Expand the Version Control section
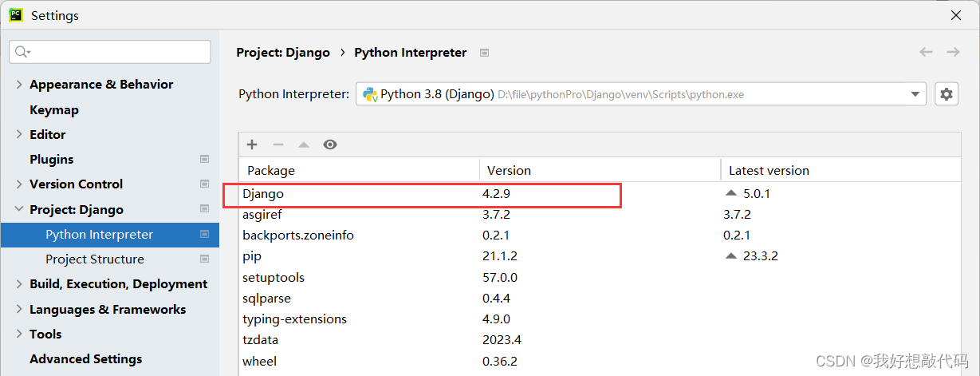This screenshot has height=376, width=980. (x=19, y=184)
